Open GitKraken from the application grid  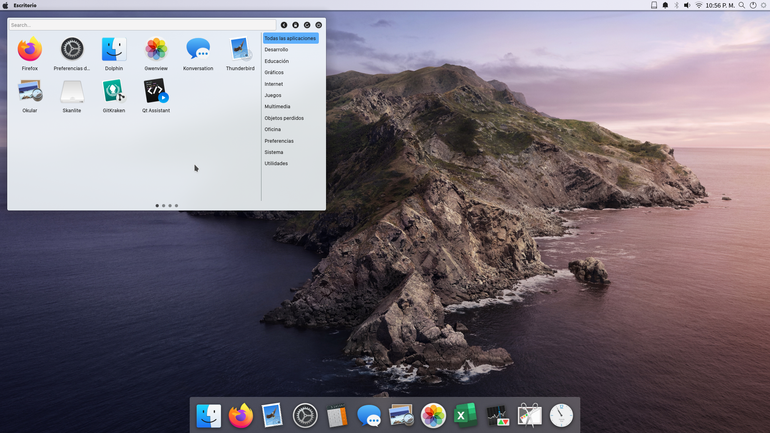[x=113, y=95]
